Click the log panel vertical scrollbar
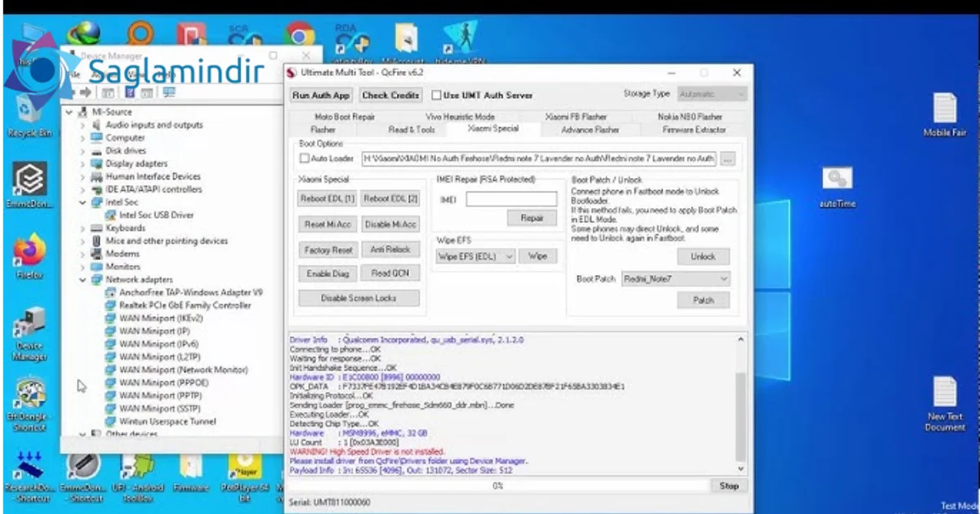The image size is (980, 514). click(741, 404)
